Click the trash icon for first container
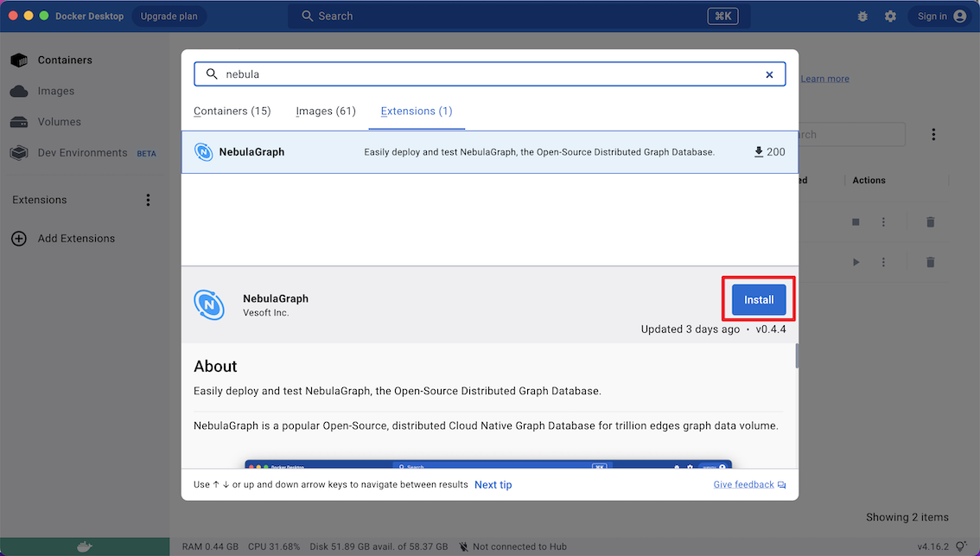Viewport: 980px width, 556px height. click(x=930, y=222)
